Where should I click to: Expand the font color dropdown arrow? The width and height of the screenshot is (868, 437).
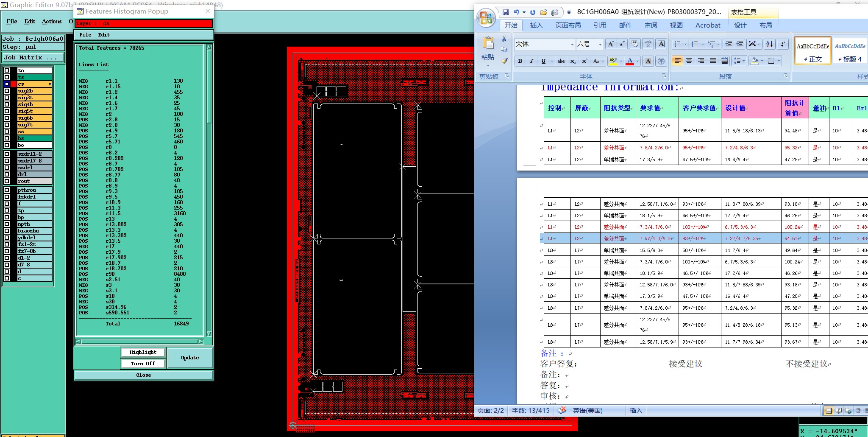point(637,61)
